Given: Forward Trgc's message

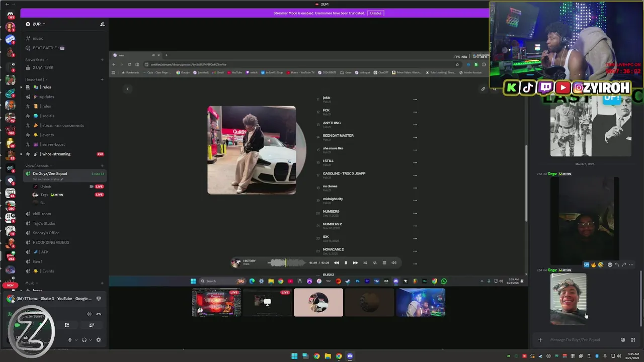Looking at the screenshot, I should coord(624,264).
